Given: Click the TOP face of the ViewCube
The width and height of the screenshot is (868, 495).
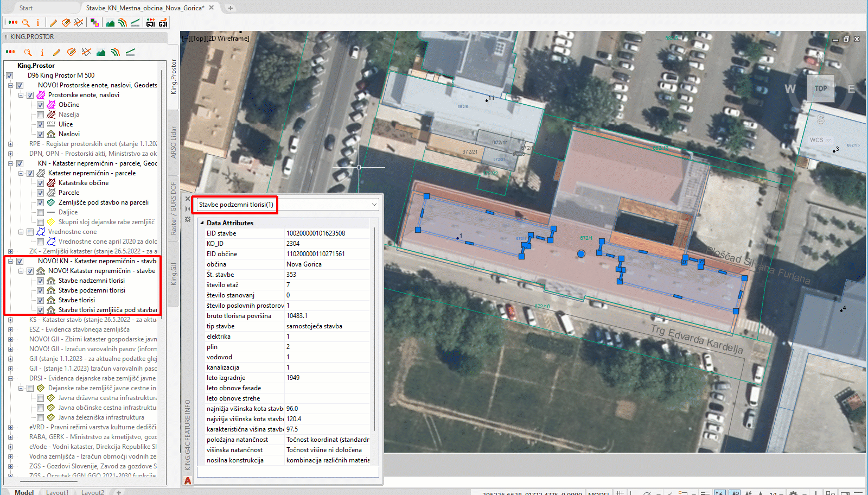Looking at the screenshot, I should 821,88.
